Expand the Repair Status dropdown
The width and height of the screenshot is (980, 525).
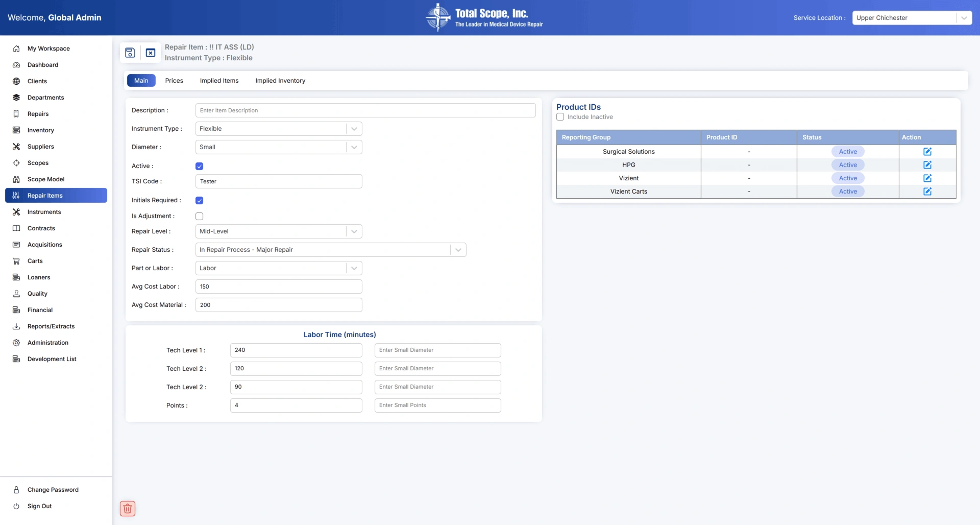point(331,250)
